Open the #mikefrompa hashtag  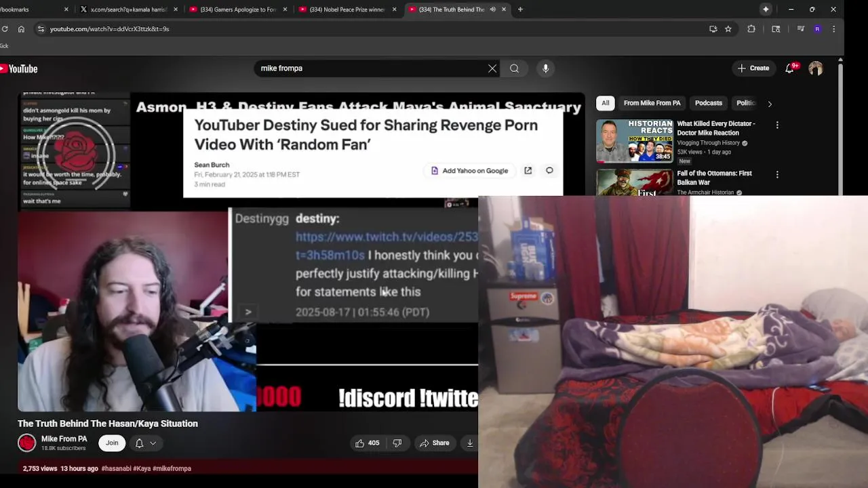click(x=172, y=468)
